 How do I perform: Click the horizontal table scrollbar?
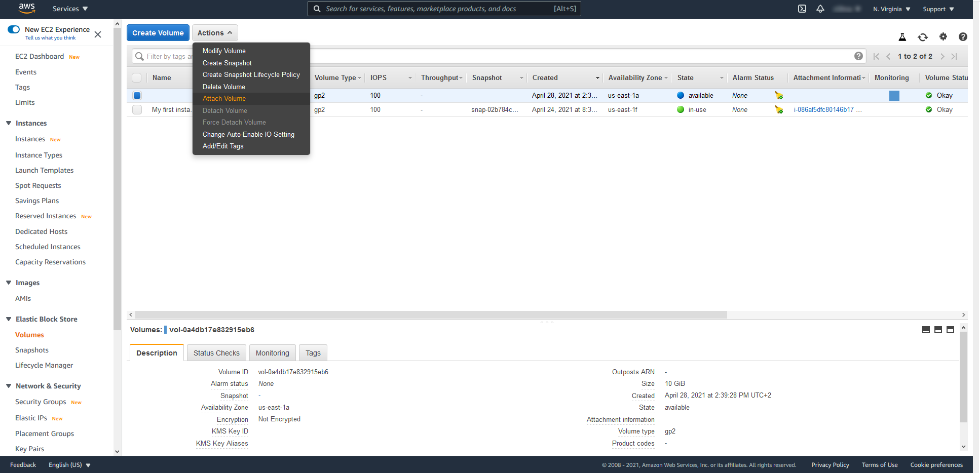coord(431,314)
